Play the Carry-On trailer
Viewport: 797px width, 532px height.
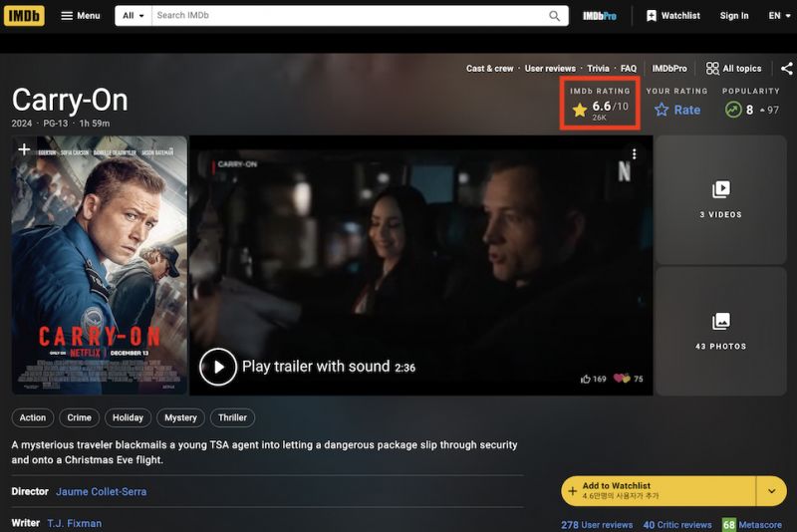click(218, 367)
